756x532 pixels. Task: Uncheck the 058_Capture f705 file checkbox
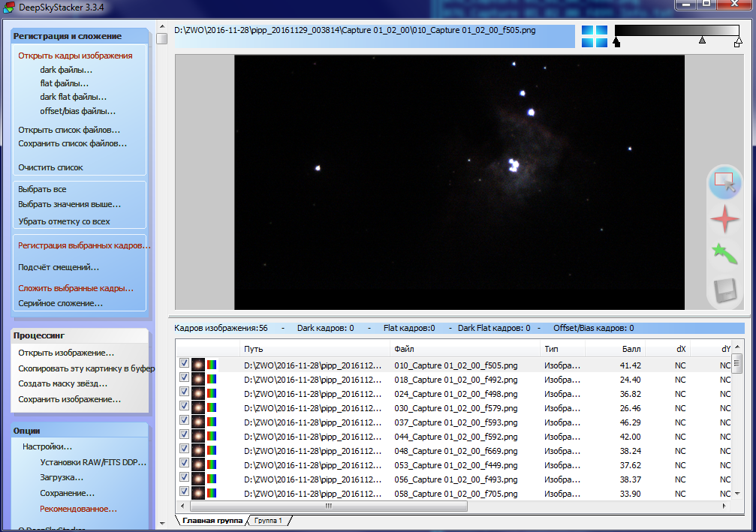tap(184, 491)
